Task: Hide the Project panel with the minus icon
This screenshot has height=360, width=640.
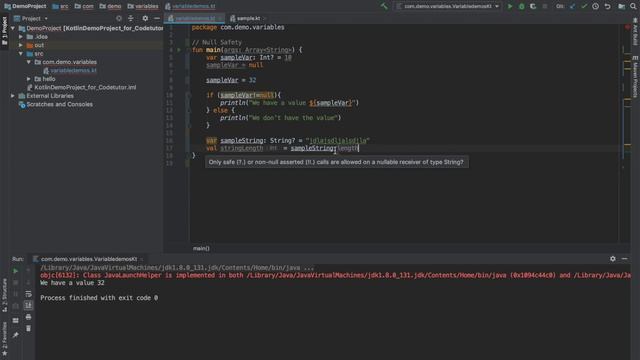Action: point(157,18)
